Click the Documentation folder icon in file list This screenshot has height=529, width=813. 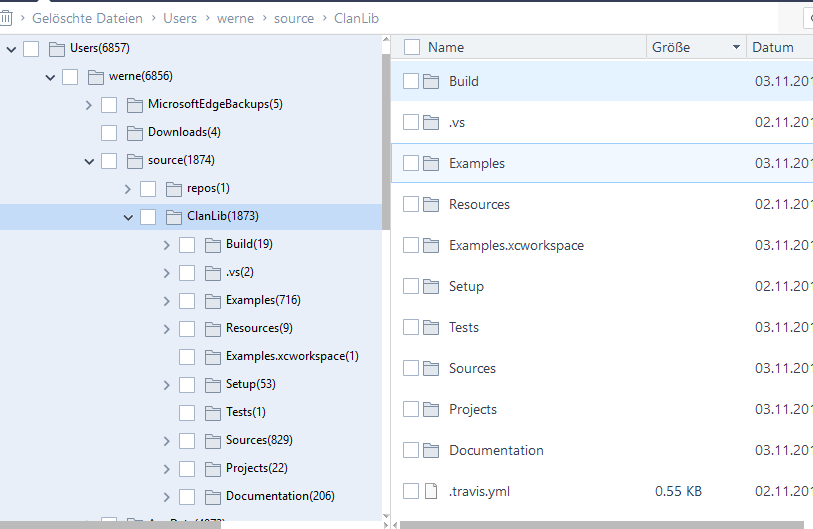point(431,450)
